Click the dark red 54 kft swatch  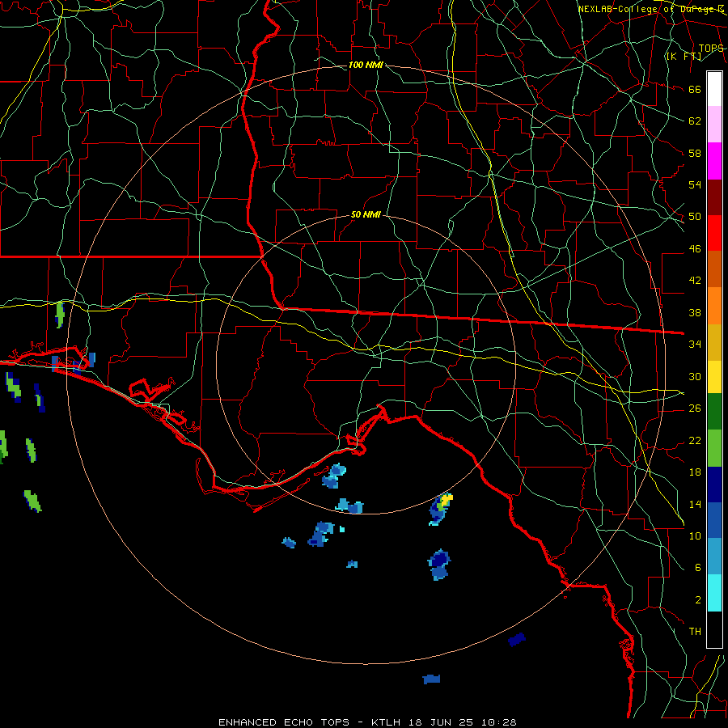click(714, 197)
